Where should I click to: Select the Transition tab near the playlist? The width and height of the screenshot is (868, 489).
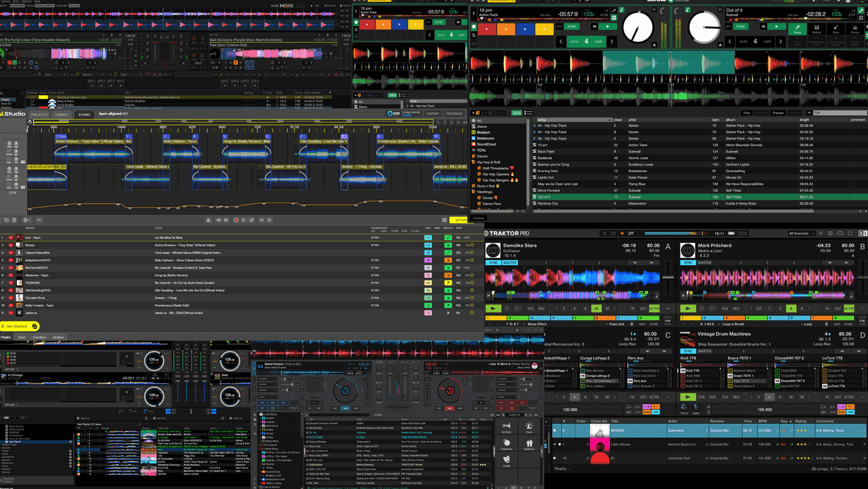pyautogui.click(x=39, y=337)
